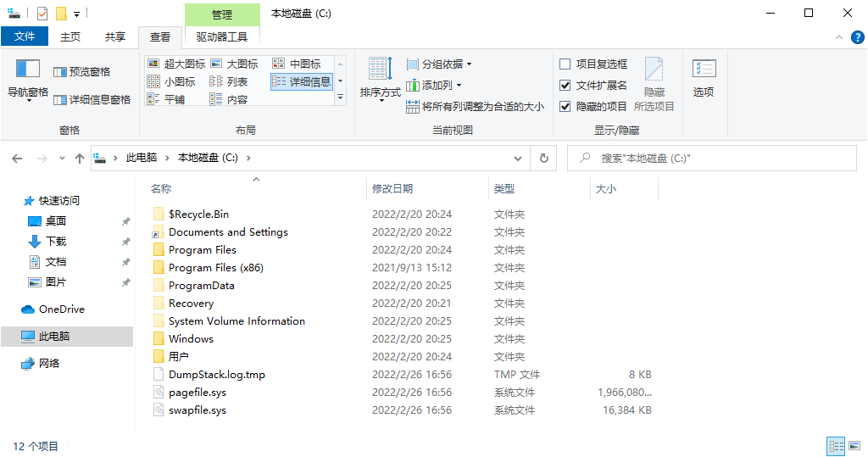The width and height of the screenshot is (868, 457).
Task: Switch to the 共享 ribbon tab
Action: tap(115, 36)
